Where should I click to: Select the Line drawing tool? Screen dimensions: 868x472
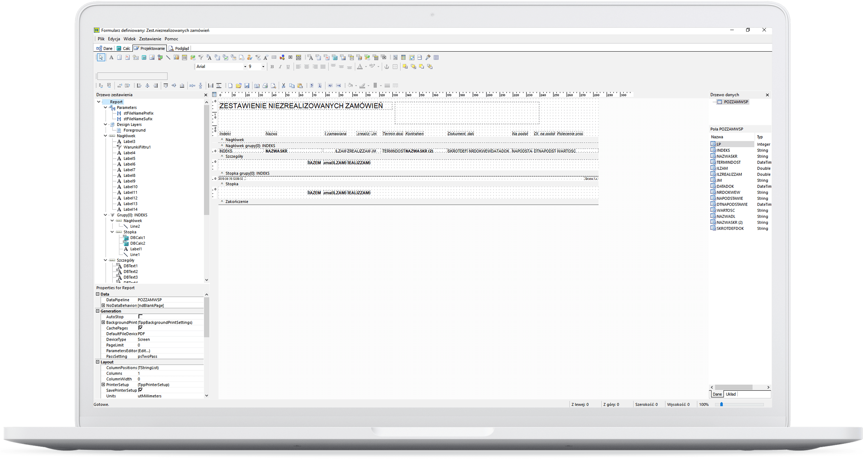tap(168, 57)
